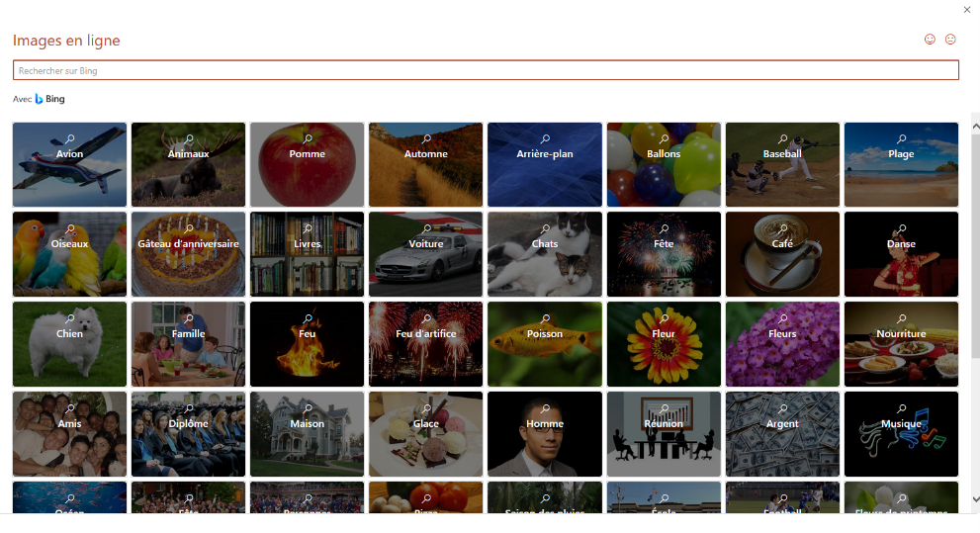Open the Gâteau d'anniversaire category
The height and width of the screenshot is (533, 980).
pos(188,254)
